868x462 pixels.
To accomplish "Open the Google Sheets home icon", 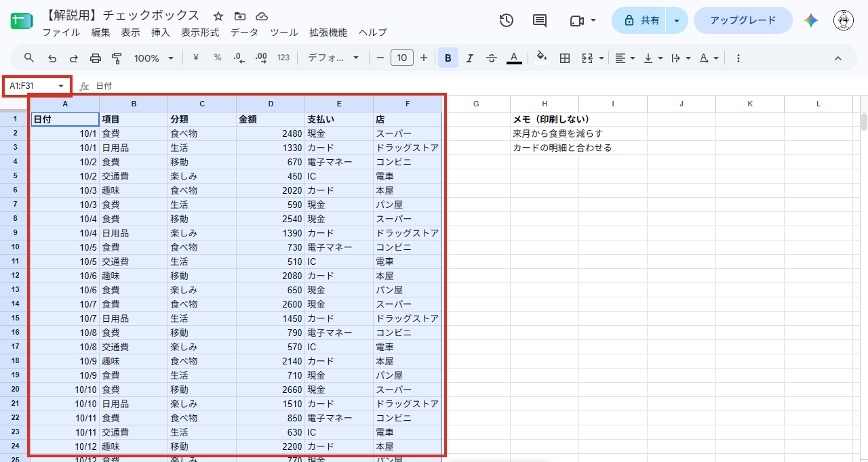I will pyautogui.click(x=22, y=20).
